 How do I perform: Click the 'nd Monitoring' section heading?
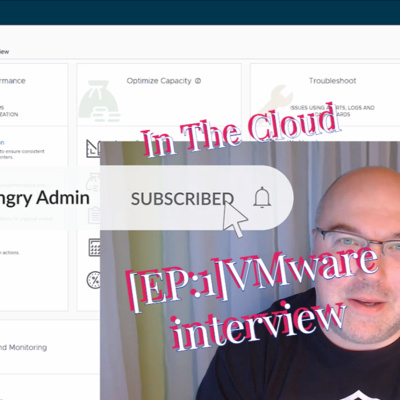(23, 347)
